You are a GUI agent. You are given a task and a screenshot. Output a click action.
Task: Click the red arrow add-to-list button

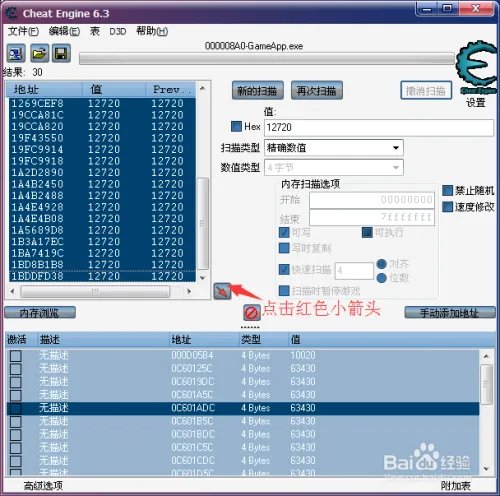(x=222, y=291)
